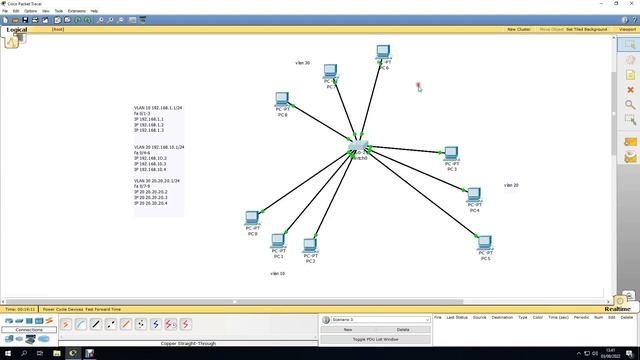
Task: Open the Activity Wizard toolbar icon
Action: click(45, 20)
